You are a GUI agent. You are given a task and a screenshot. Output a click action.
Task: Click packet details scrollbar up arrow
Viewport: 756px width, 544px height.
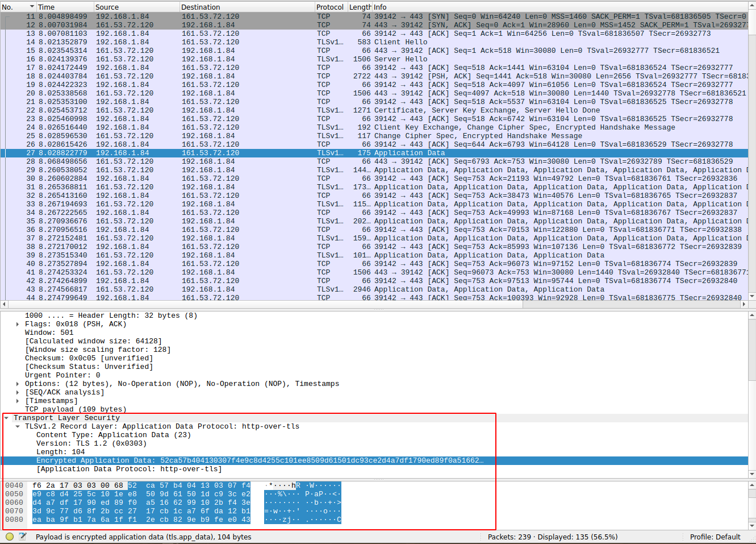[752, 315]
